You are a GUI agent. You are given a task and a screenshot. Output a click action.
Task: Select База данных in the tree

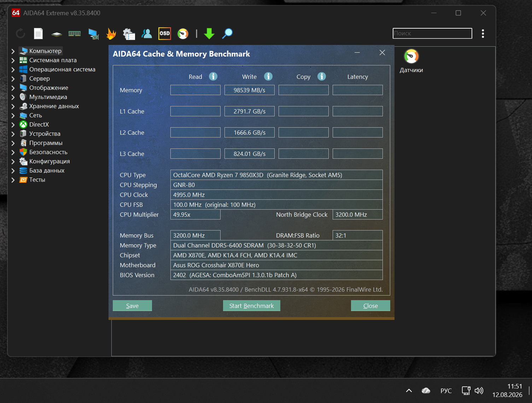coord(47,170)
